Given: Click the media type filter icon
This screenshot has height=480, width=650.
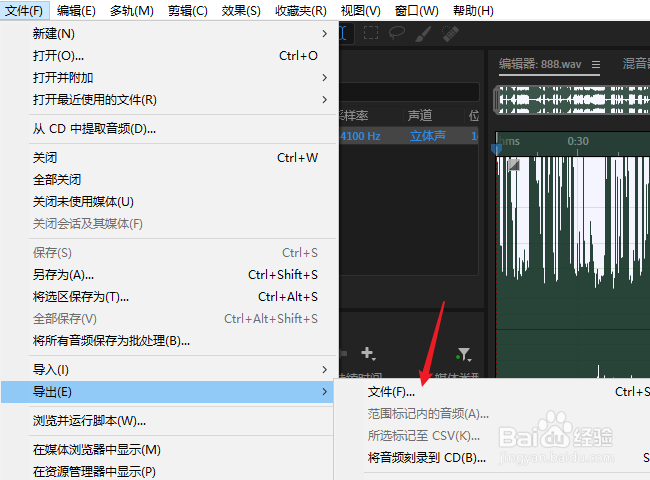Looking at the screenshot, I should (x=464, y=355).
